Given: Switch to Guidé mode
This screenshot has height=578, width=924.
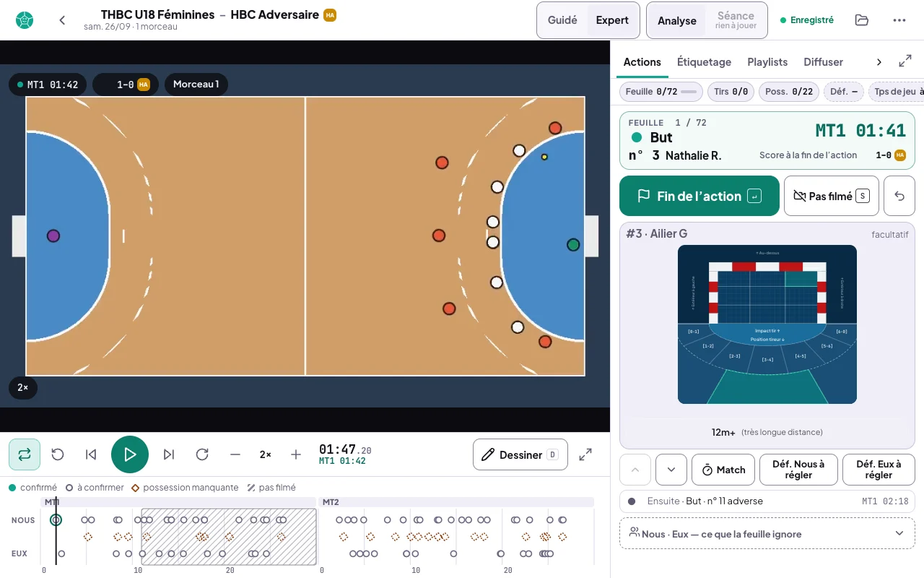Looking at the screenshot, I should [x=562, y=20].
